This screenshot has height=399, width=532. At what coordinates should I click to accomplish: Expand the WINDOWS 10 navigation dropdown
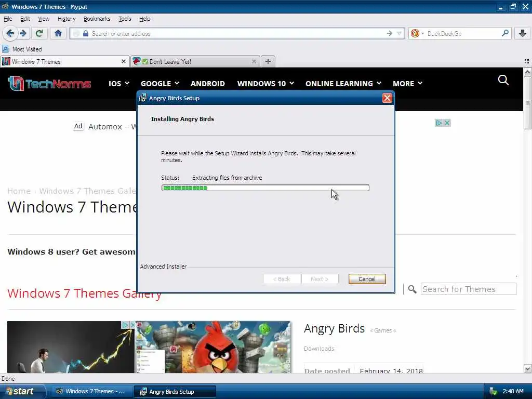tap(265, 84)
